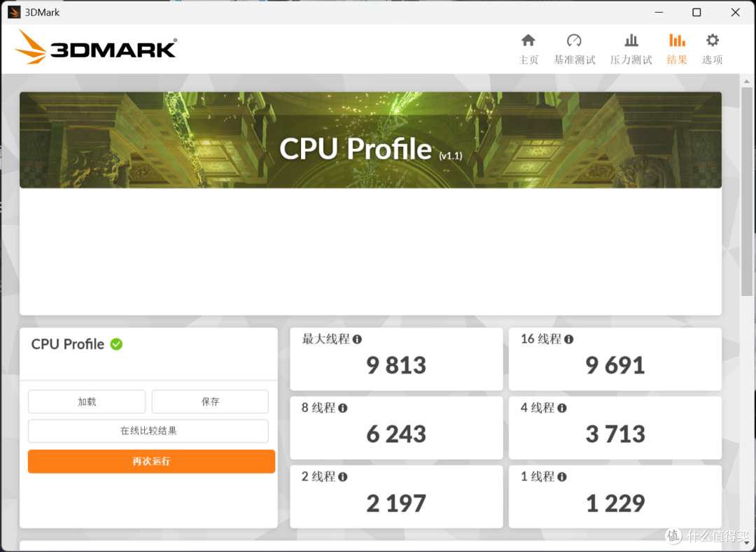Click info icon next to 1 线程
The image size is (756, 552).
(x=562, y=477)
